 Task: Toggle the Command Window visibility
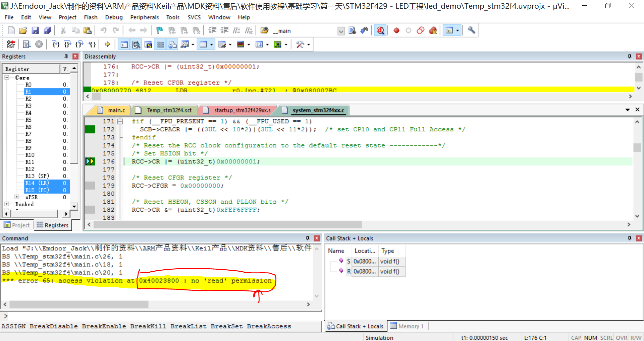[124, 44]
